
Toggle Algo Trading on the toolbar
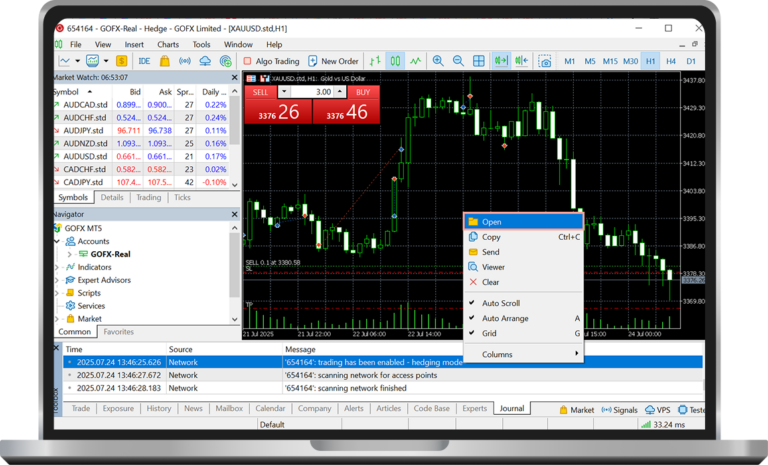pyautogui.click(x=271, y=61)
